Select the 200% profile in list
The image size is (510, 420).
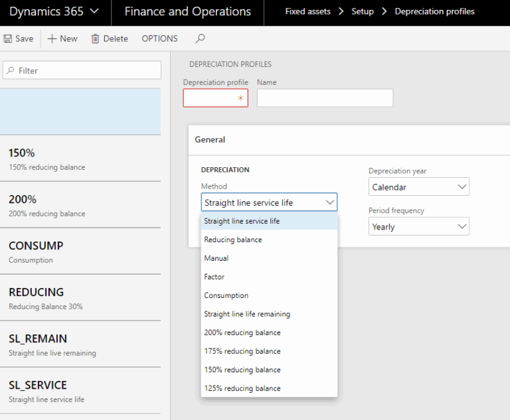[x=80, y=205]
